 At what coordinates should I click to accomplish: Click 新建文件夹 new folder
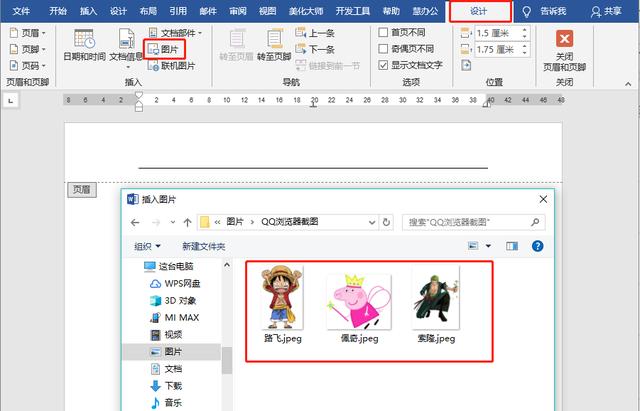(x=204, y=247)
